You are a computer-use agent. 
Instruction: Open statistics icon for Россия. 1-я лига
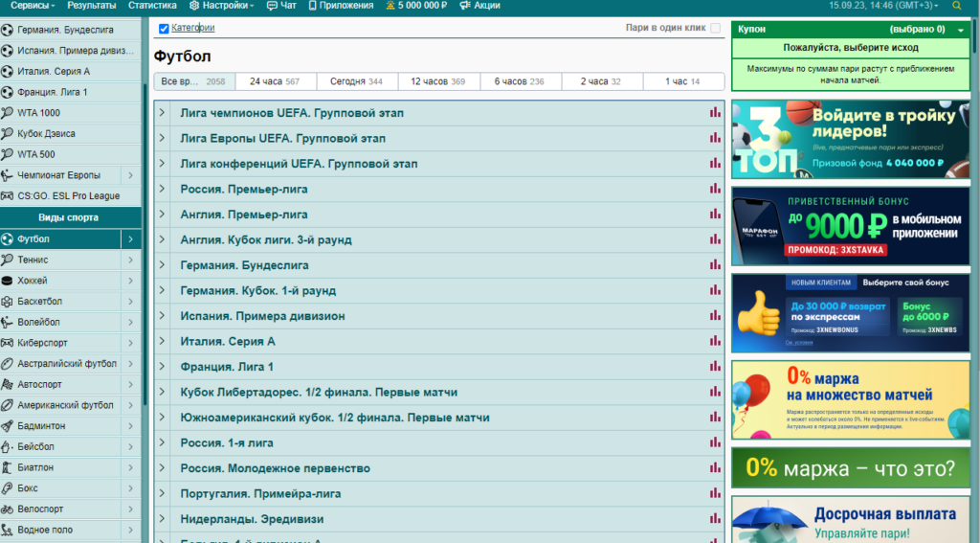point(715,442)
